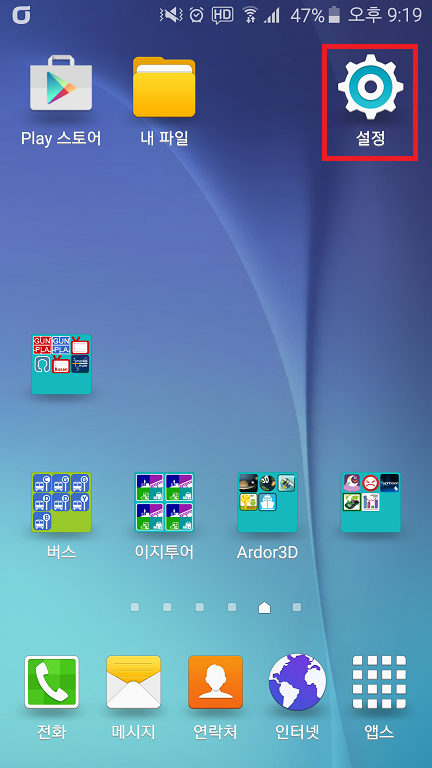Tap the carrier logo in status bar
The height and width of the screenshot is (768, 432).
[22, 15]
